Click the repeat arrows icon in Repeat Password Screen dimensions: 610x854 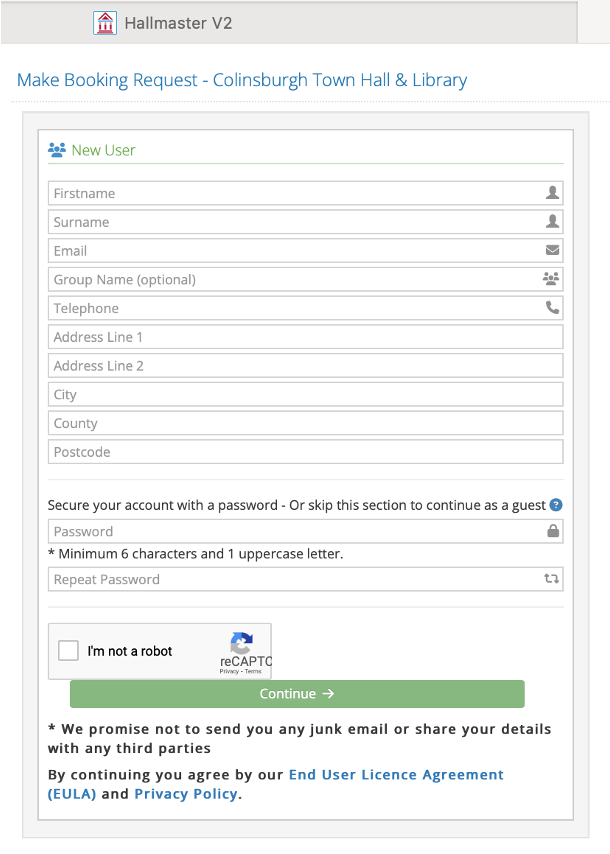[552, 578]
